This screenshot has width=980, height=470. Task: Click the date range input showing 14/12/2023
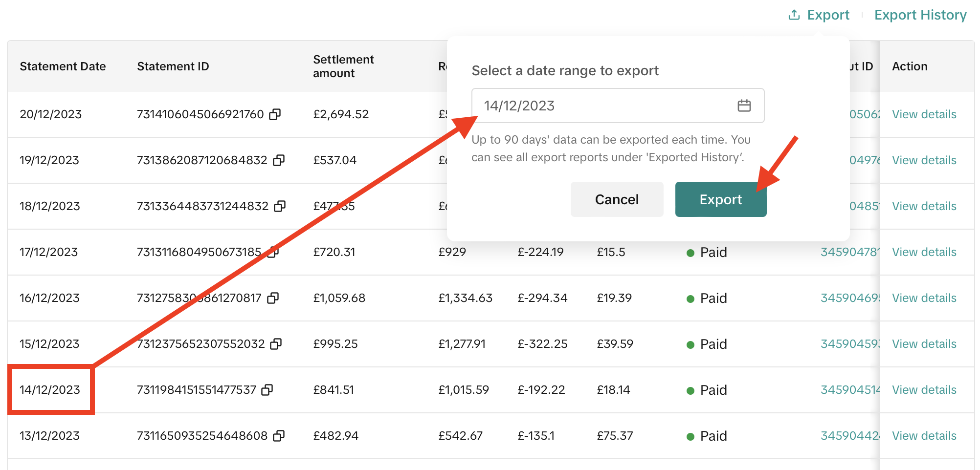[x=587, y=106]
